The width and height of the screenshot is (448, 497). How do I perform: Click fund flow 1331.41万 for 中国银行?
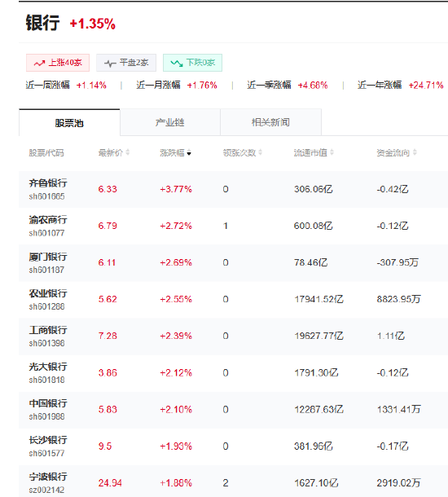pyautogui.click(x=399, y=410)
